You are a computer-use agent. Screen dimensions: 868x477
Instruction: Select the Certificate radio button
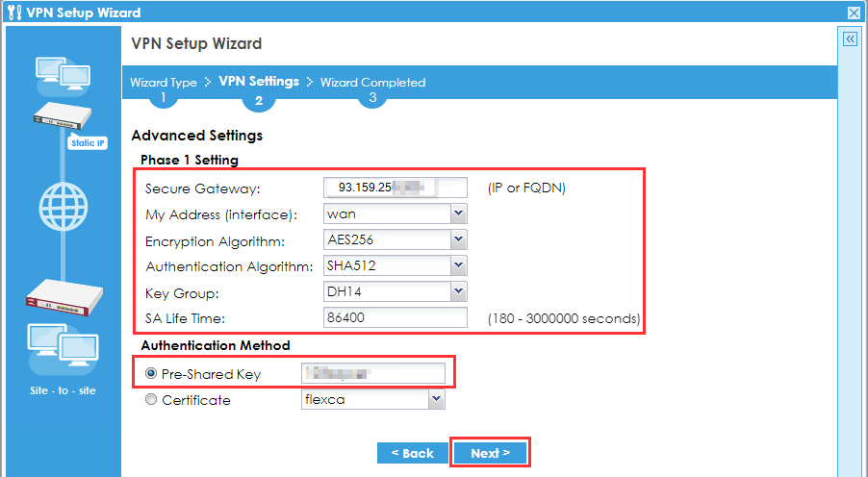(151, 400)
